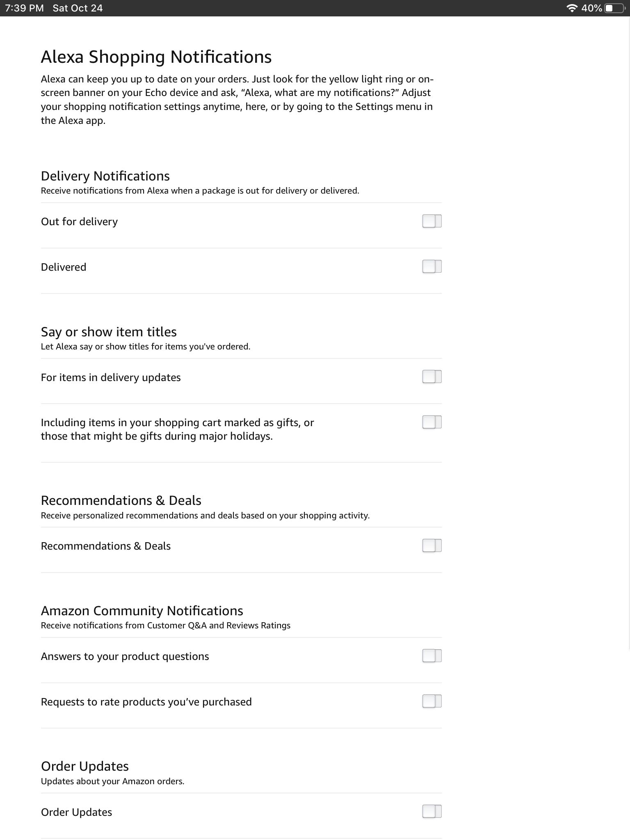This screenshot has width=630, height=840.
Task: Turn on the "Delivered" notification switch
Action: pos(431,267)
